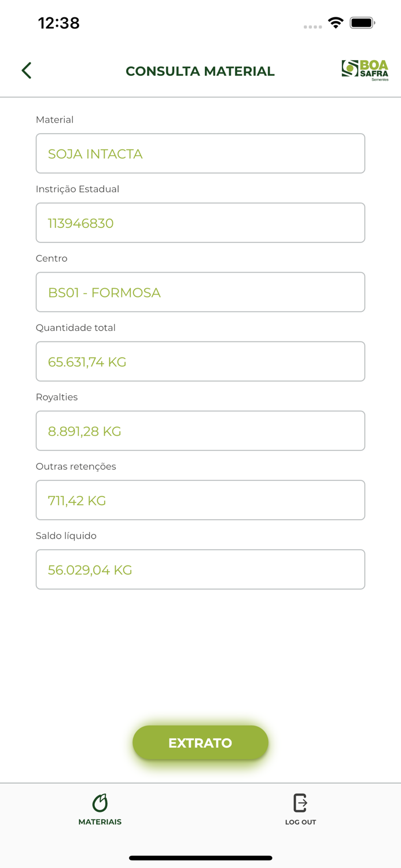
Task: Tap the Saldo líquido field
Action: 200,570
